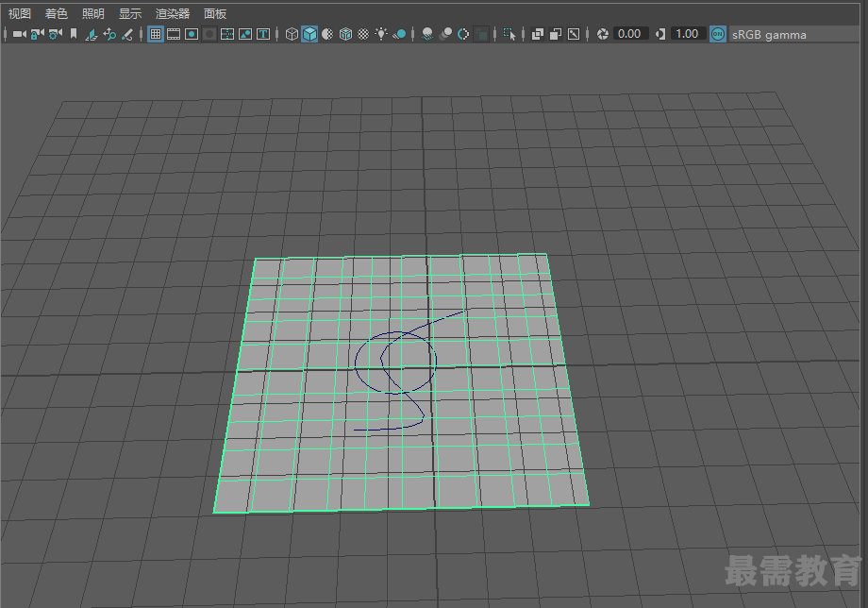The image size is (868, 608).
Task: Open the 视图 (View) menu
Action: [x=20, y=14]
